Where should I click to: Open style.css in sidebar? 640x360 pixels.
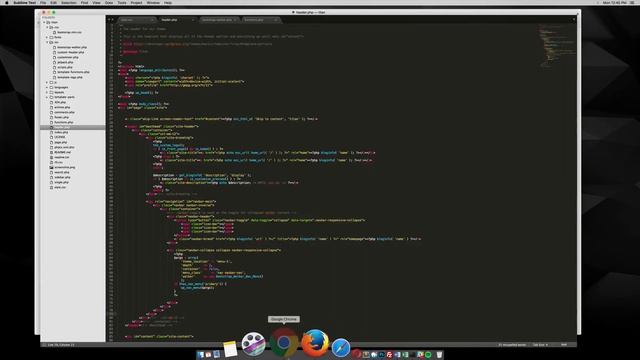[60, 187]
